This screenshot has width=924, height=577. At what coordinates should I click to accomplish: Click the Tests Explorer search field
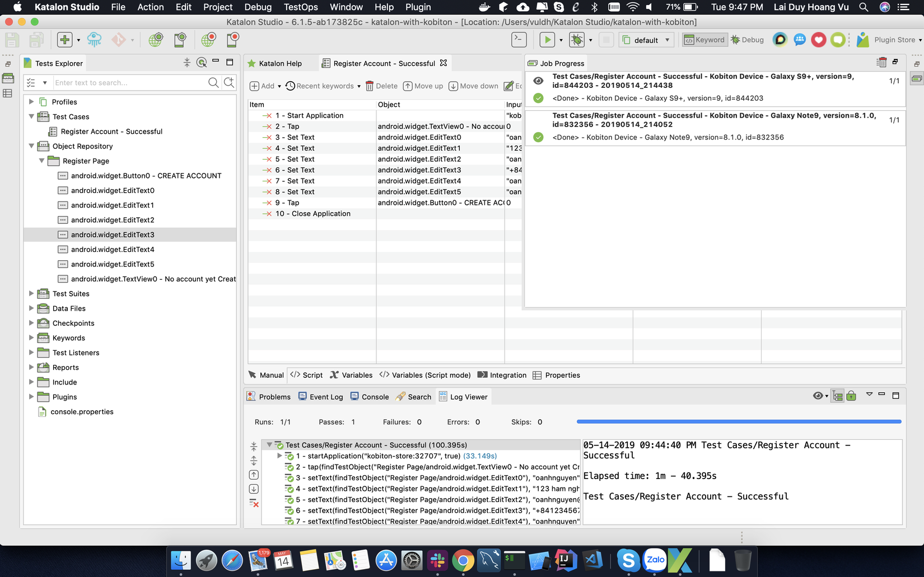pyautogui.click(x=129, y=83)
